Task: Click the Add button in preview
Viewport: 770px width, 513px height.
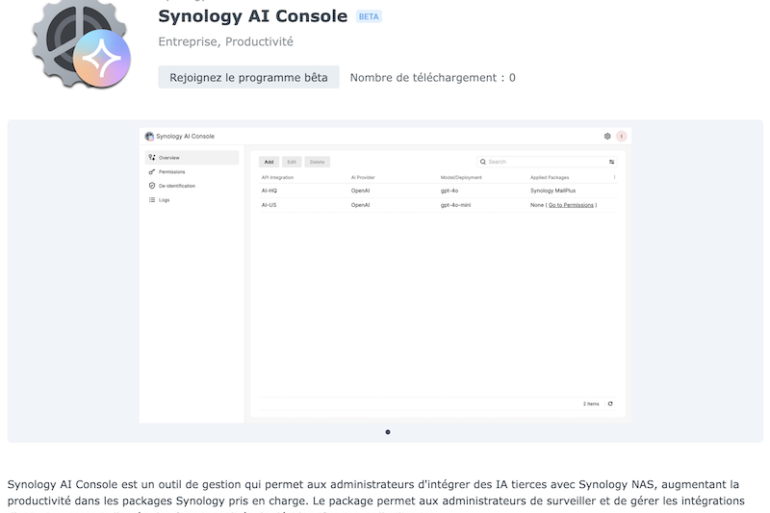Action: (269, 162)
